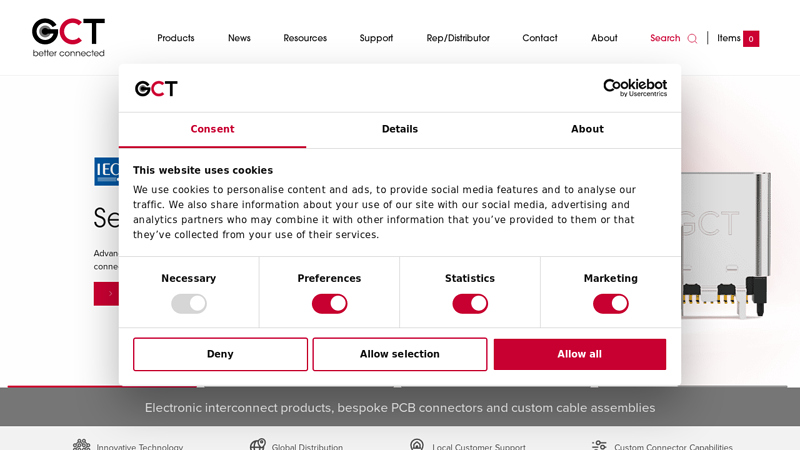Click the GCT better connected logo
The image size is (800, 450).
(68, 37)
